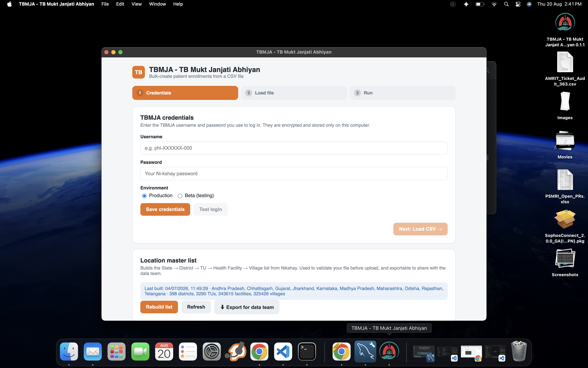Viewport: 588px width, 368px height.
Task: Select the Screenshots stack on the desktop
Action: click(x=565, y=263)
